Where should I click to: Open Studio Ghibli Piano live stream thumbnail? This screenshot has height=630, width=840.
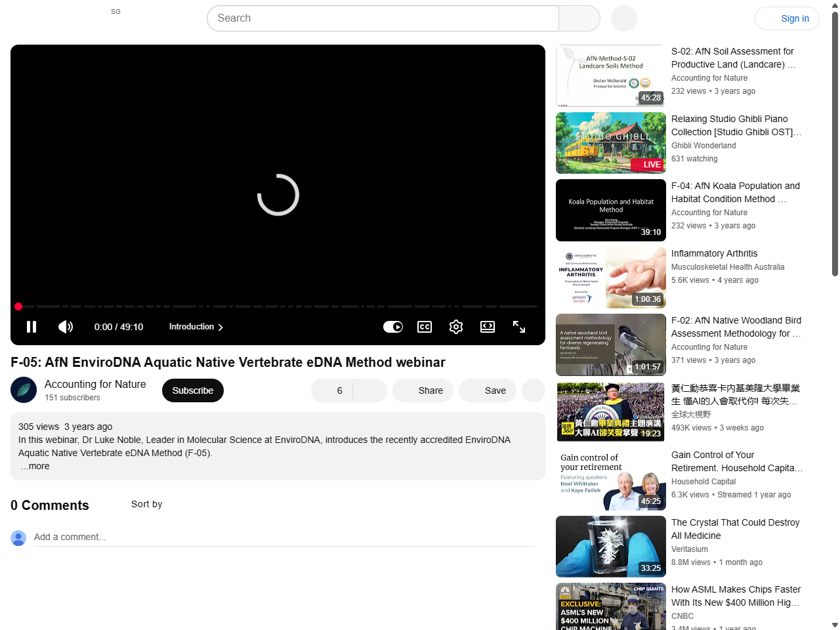click(x=611, y=143)
